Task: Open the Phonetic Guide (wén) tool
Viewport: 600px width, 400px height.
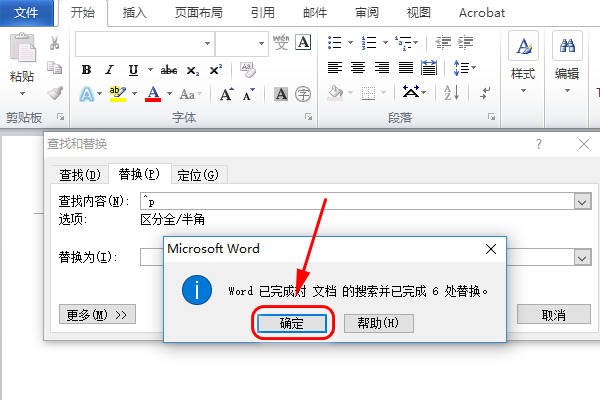Action: [x=281, y=42]
